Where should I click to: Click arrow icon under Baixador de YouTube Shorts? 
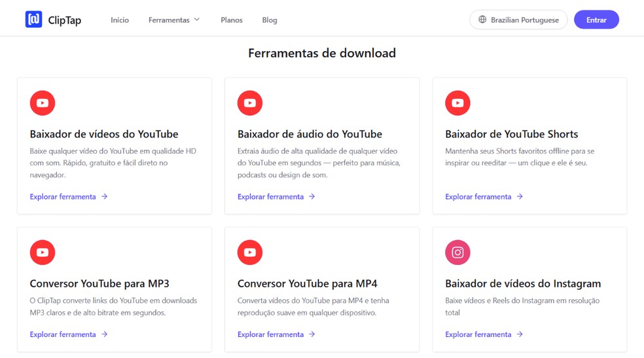[520, 196]
